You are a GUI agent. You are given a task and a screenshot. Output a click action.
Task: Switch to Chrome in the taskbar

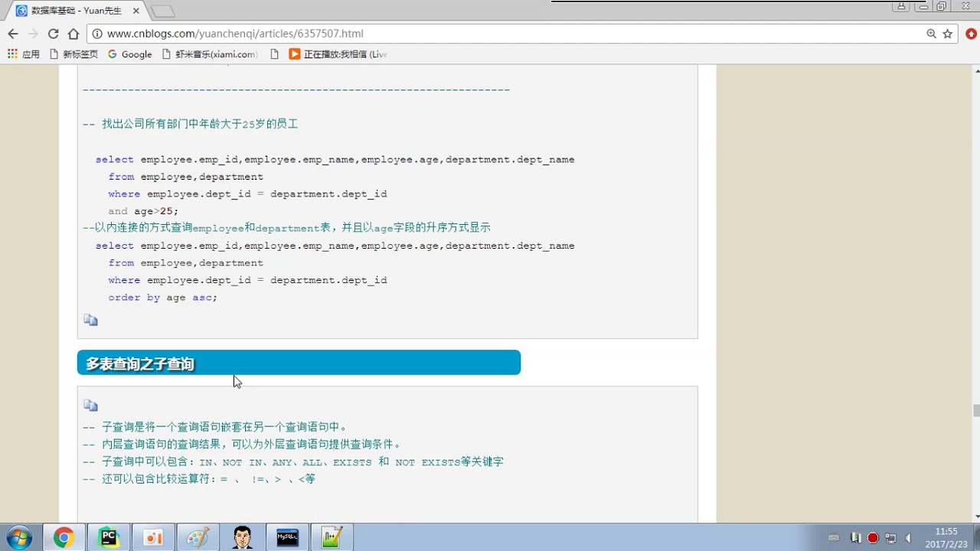64,538
